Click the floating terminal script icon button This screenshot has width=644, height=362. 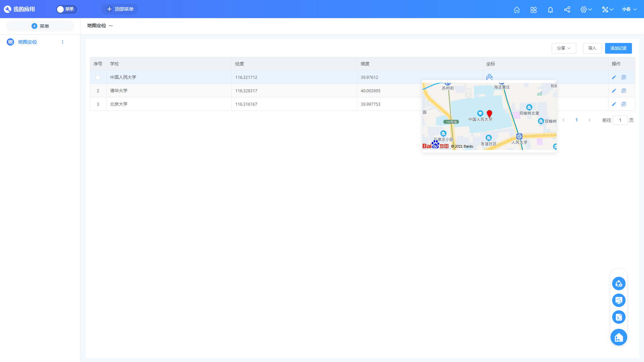point(619,317)
